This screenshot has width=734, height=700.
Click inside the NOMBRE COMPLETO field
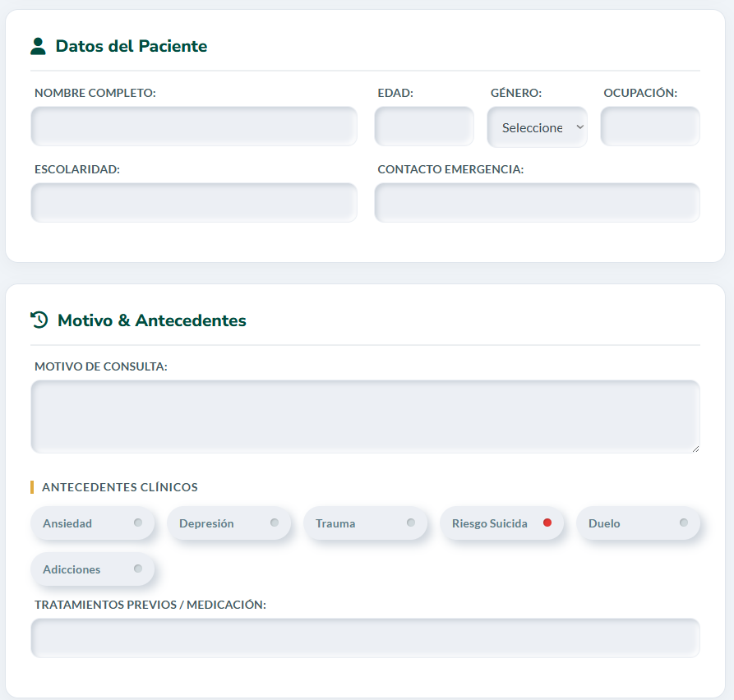click(x=194, y=126)
